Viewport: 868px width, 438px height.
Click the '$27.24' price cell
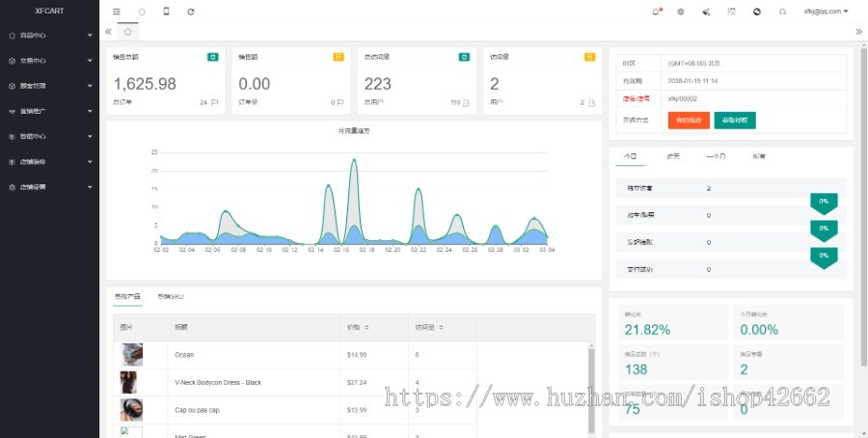coord(357,383)
